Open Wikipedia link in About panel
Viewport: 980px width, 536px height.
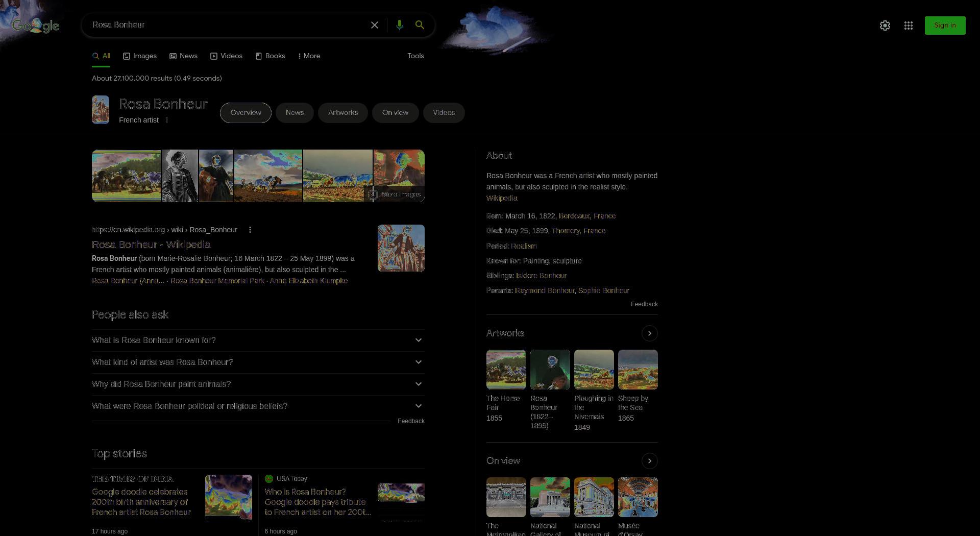point(502,198)
